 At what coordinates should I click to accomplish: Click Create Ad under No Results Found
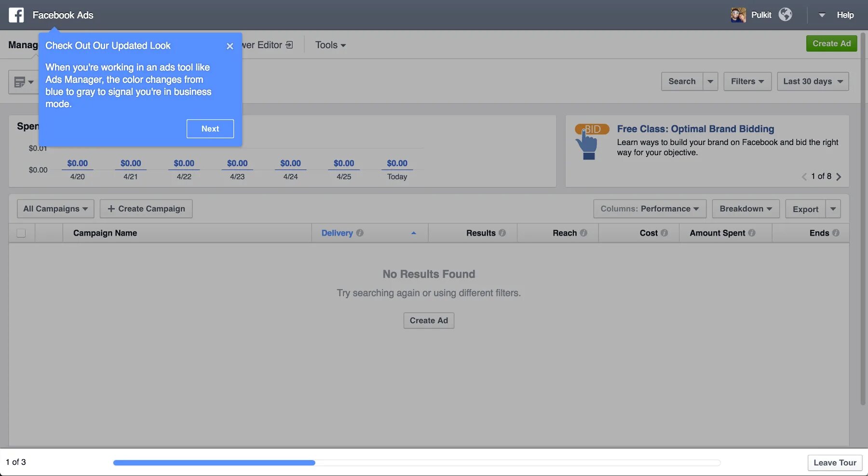coord(429,320)
